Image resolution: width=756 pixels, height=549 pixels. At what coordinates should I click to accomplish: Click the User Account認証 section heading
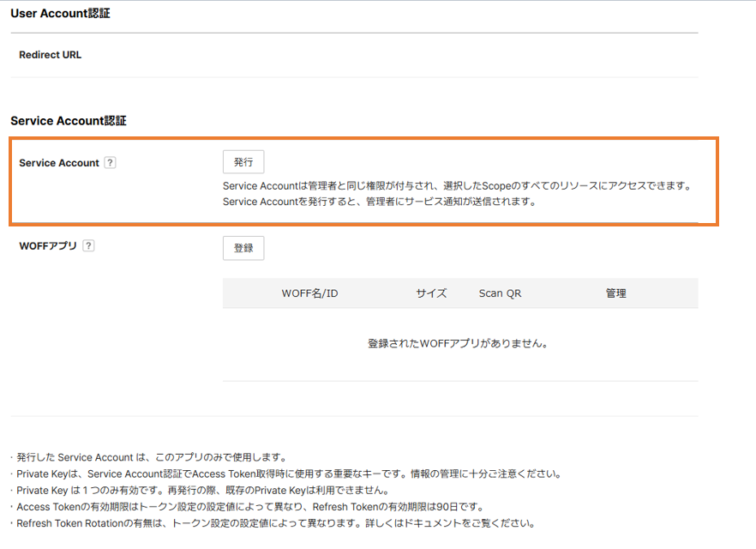(60, 14)
